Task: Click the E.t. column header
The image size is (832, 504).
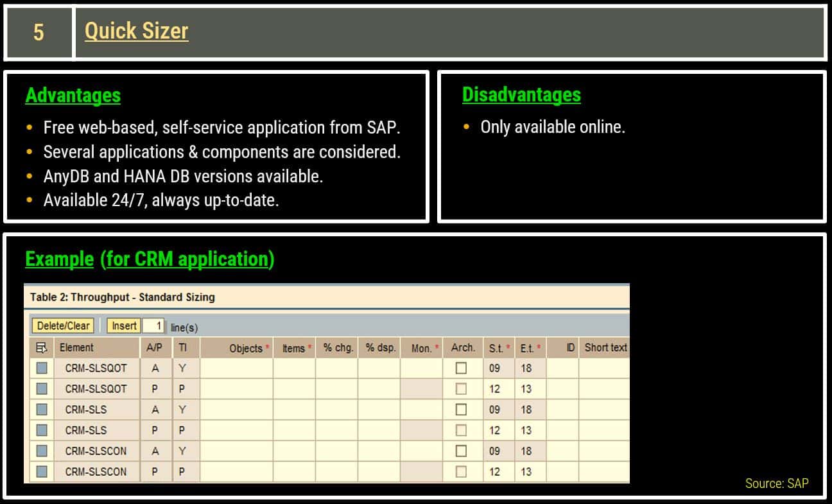Action: tap(530, 348)
